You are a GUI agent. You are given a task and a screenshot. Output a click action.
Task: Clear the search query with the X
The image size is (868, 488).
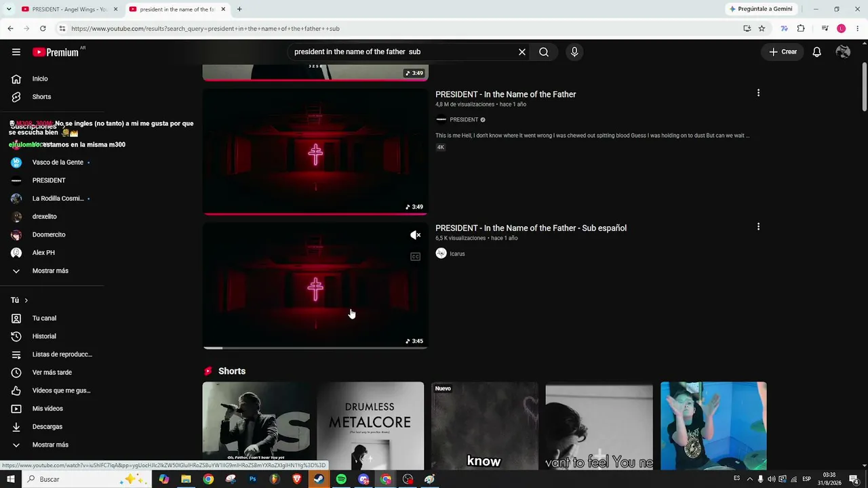(x=522, y=52)
